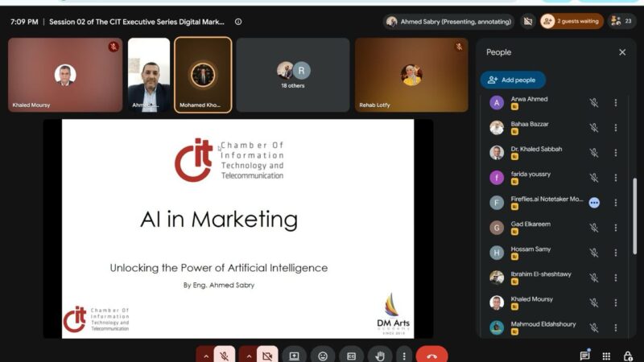Screen dimensions: 644x362
Task: Toggle the camera-off icon beside presenter chip
Action: [528, 22]
